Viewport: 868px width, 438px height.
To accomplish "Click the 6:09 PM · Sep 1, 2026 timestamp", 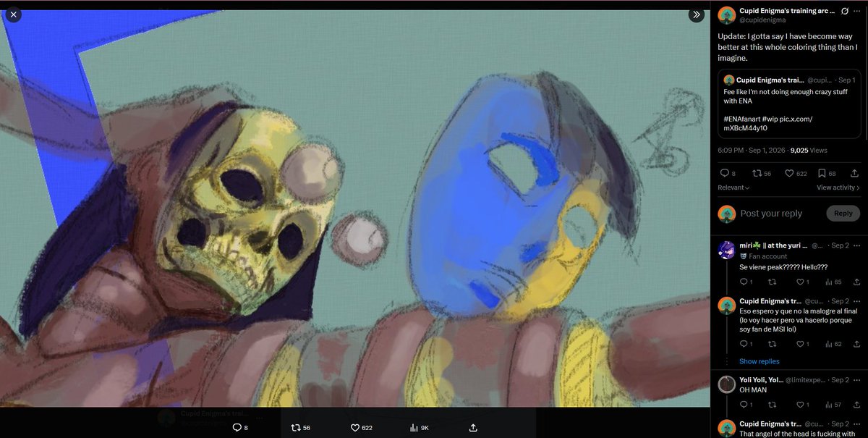I will tap(752, 151).
